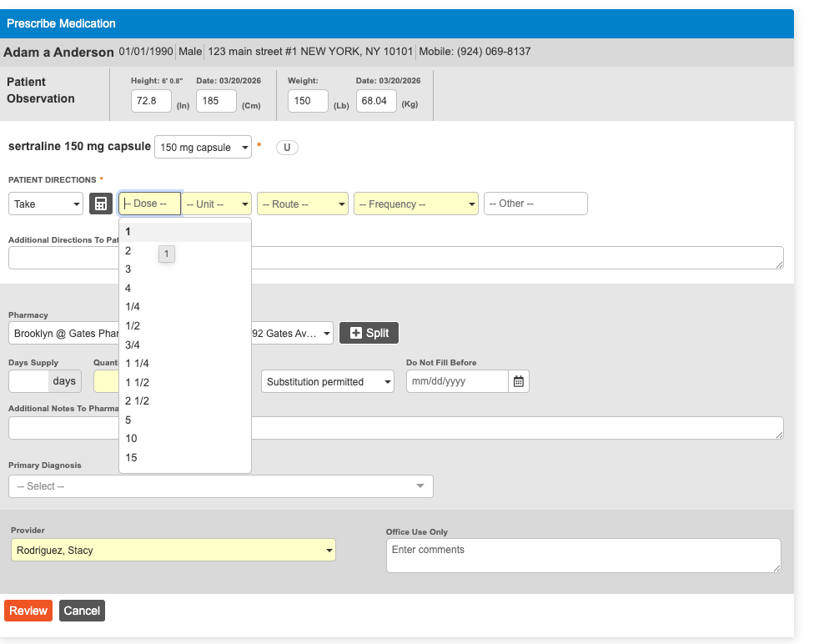
Task: Click the Weight in pounds field
Action: 308,101
